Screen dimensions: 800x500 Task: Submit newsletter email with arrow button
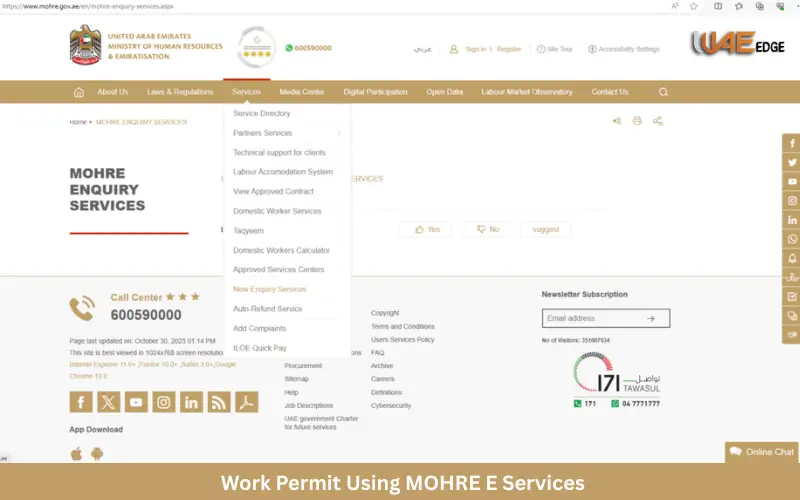[651, 318]
